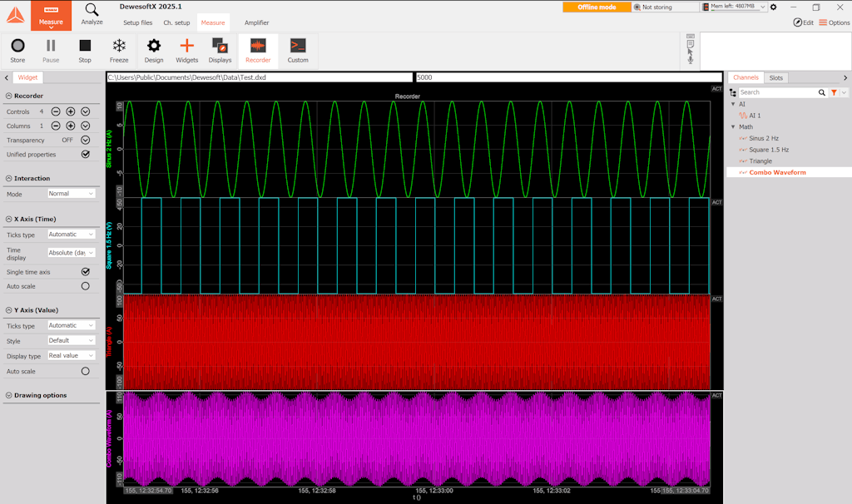Open the Amplifier tab
This screenshot has height=504, width=852.
[x=256, y=22]
